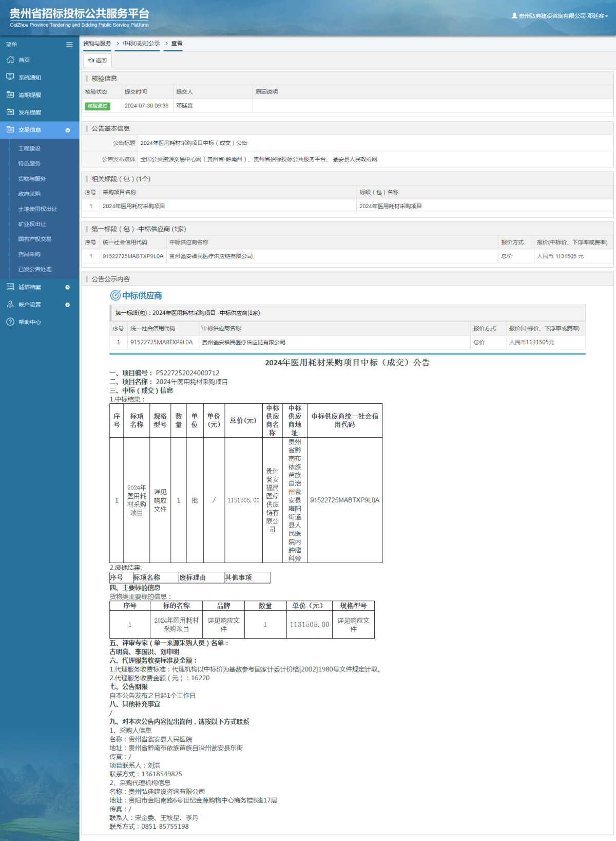Screen dimensions: 616x841
Task: Click agency name 贵州弘典建设咨询有限公司 in body
Action: pyautogui.click(x=166, y=792)
